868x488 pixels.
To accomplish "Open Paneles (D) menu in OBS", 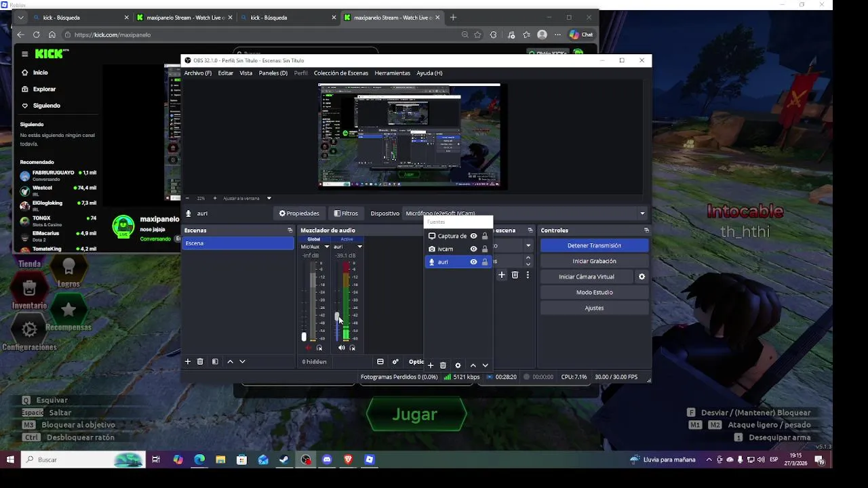I will click(273, 73).
